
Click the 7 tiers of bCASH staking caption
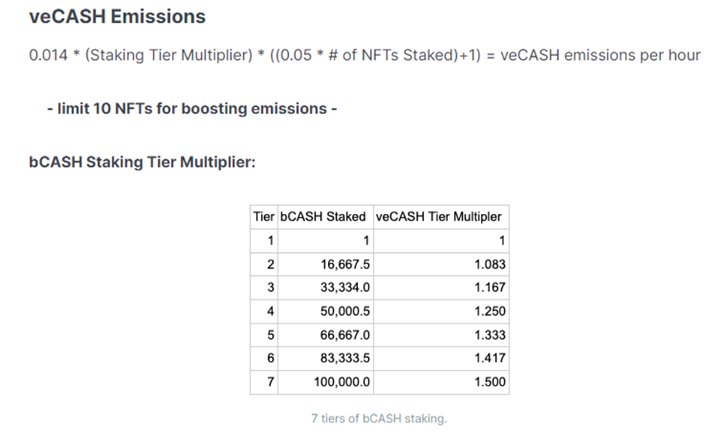coord(379,418)
